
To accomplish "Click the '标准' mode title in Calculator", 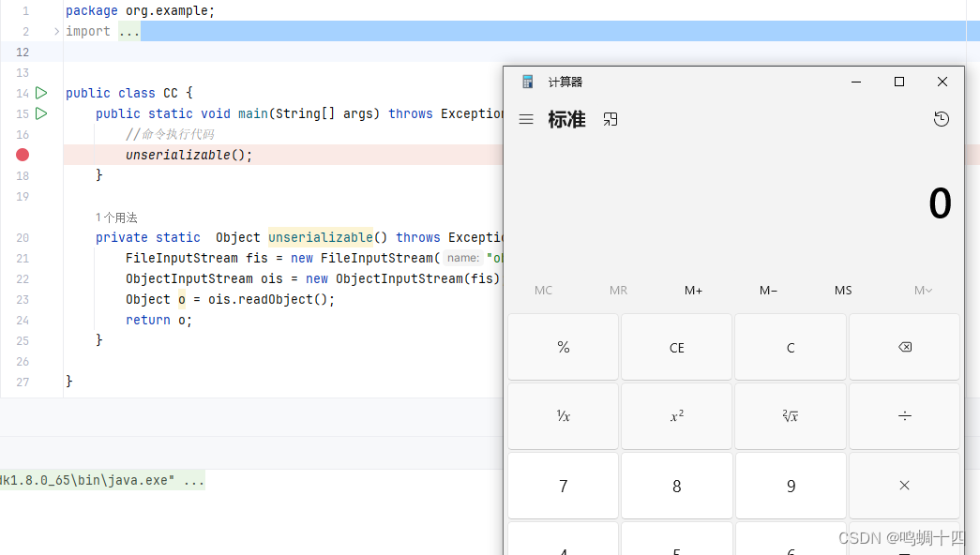I will pyautogui.click(x=566, y=119).
